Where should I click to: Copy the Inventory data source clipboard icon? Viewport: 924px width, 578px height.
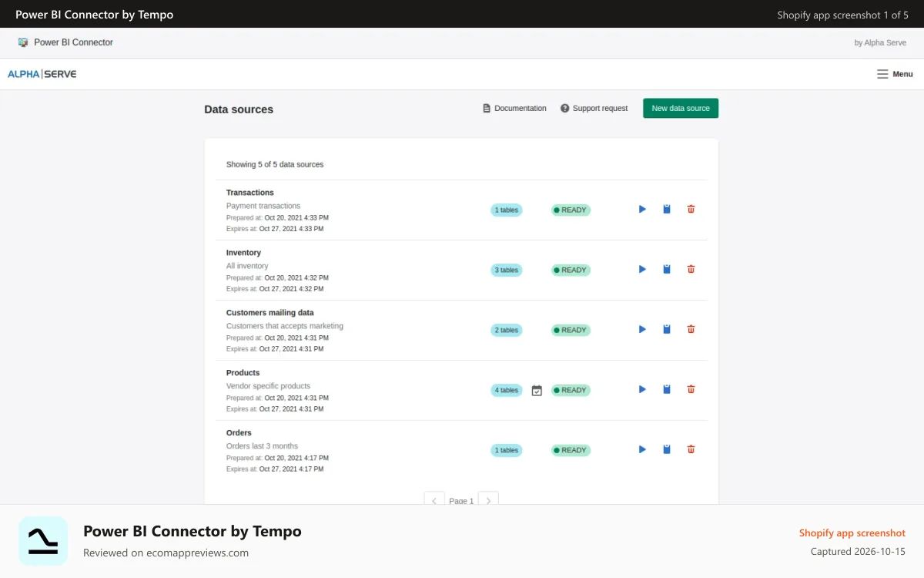click(x=667, y=269)
